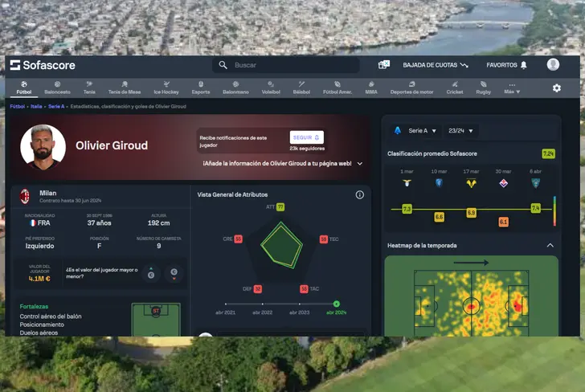Select the MMA tab
Viewport: 585px width, 392px height.
371,88
